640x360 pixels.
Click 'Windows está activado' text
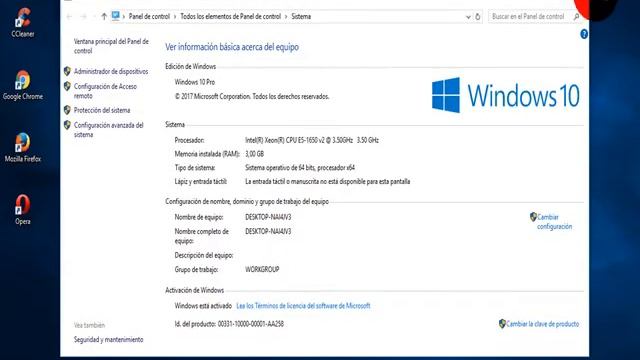(x=203, y=306)
